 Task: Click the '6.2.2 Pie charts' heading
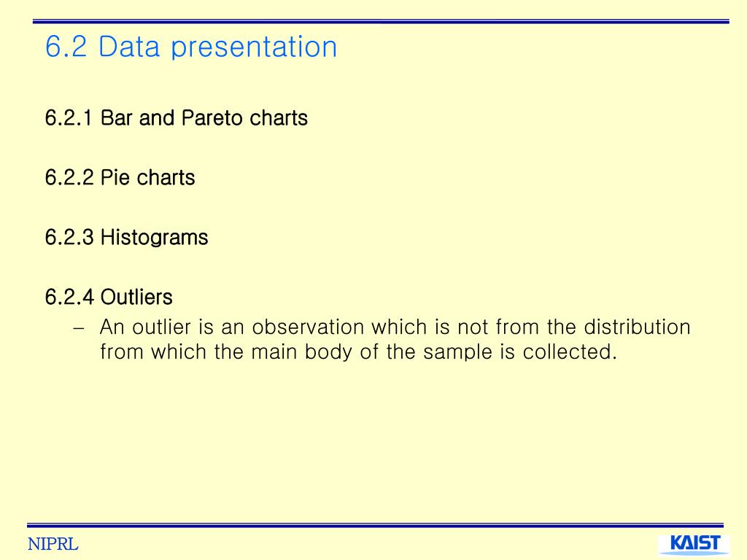click(120, 178)
